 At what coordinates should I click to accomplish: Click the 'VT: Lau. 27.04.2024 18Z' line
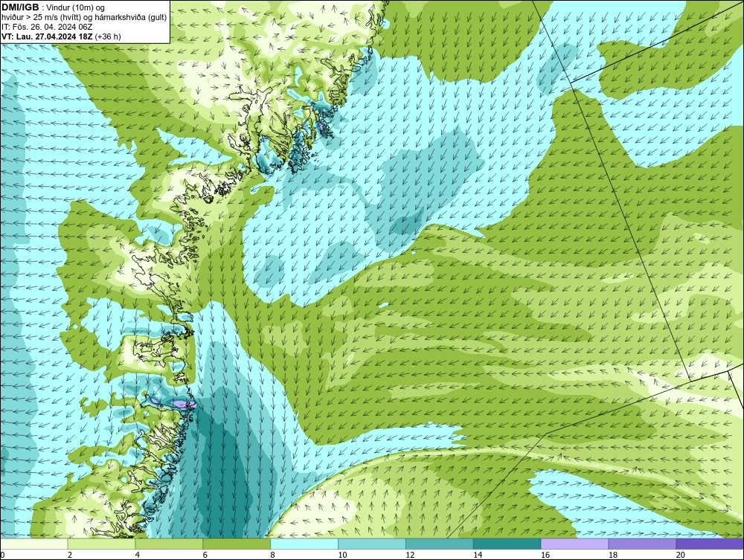coord(48,36)
